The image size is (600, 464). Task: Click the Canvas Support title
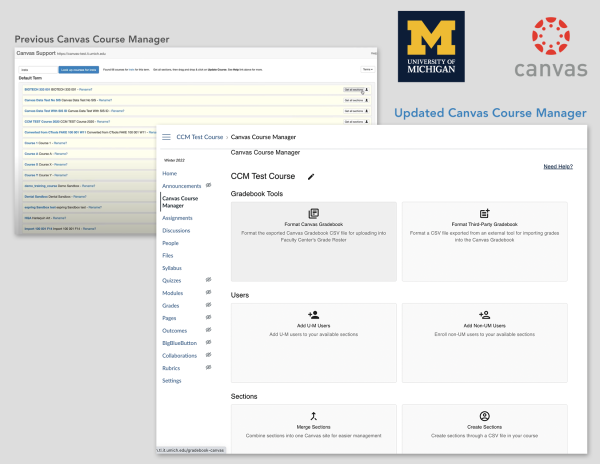click(x=36, y=53)
